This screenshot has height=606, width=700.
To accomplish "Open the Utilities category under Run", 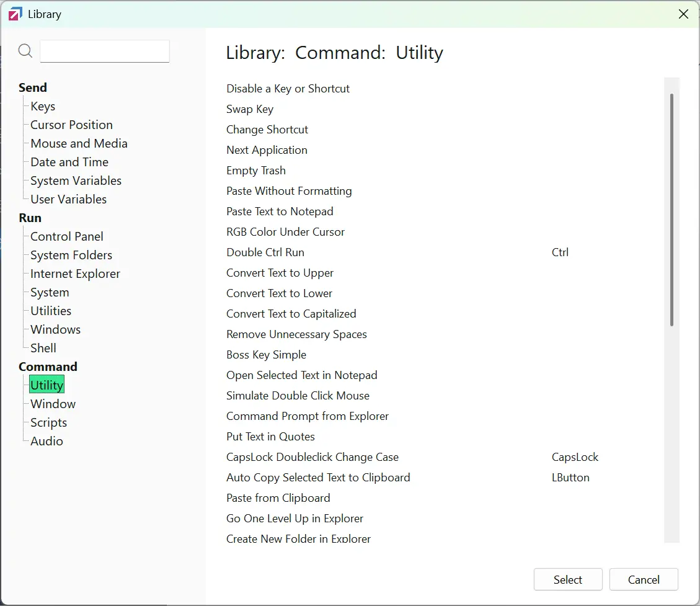I will [50, 311].
